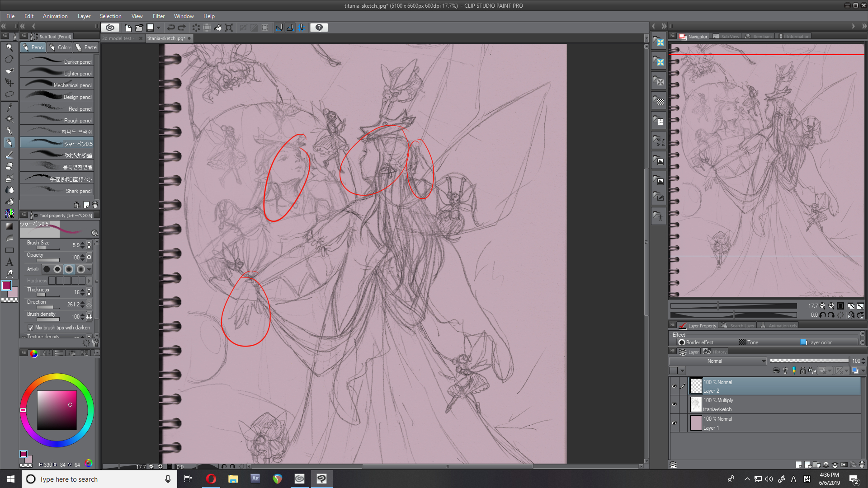Expand the anti-aliasing options arrow

(x=89, y=269)
